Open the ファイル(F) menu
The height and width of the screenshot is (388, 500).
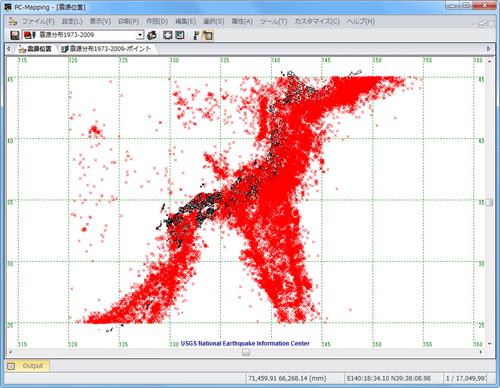tap(38, 22)
